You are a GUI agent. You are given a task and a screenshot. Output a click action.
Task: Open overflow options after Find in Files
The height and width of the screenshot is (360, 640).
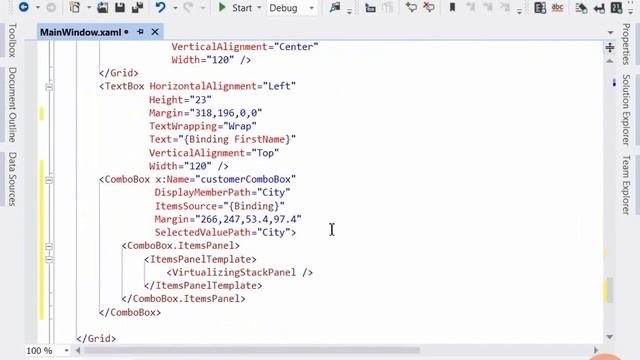(x=349, y=11)
